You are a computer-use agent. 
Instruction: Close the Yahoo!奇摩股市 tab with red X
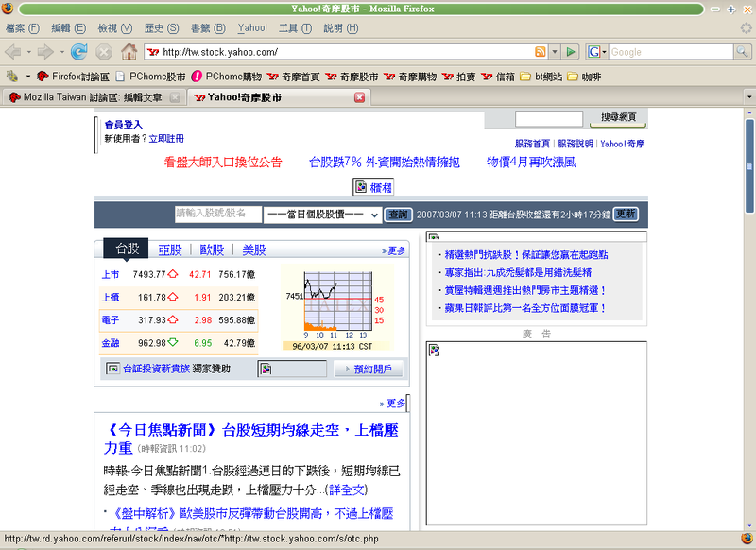point(359,97)
